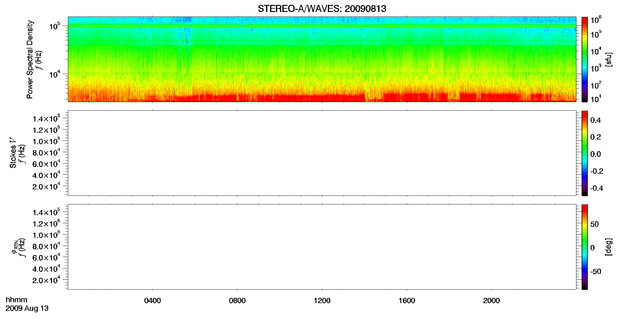Click the empty Stokes V plot panel
644x332 pixels.
[x=322, y=153]
